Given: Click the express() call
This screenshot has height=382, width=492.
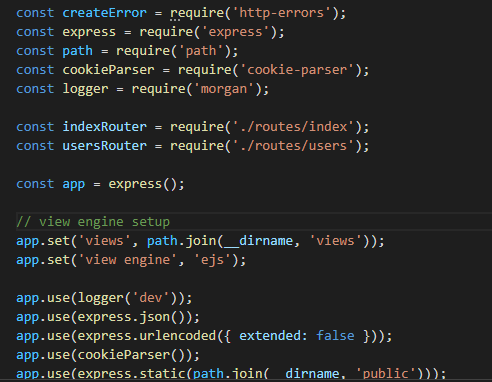Looking at the screenshot, I should [x=142, y=184].
